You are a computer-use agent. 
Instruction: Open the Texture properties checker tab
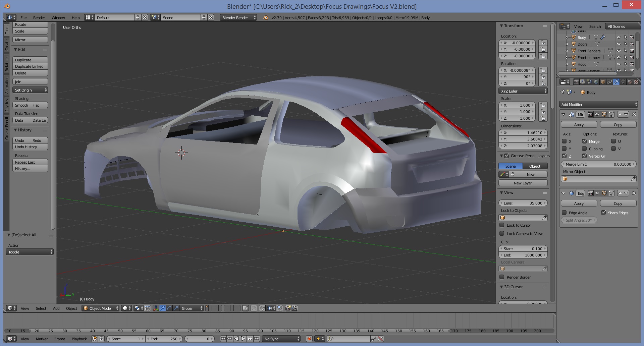point(636,82)
